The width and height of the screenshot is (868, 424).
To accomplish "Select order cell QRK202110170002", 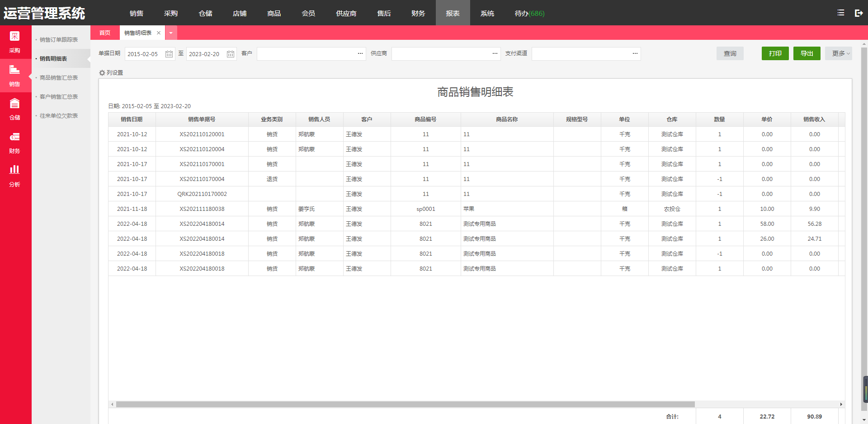I will pyautogui.click(x=202, y=194).
